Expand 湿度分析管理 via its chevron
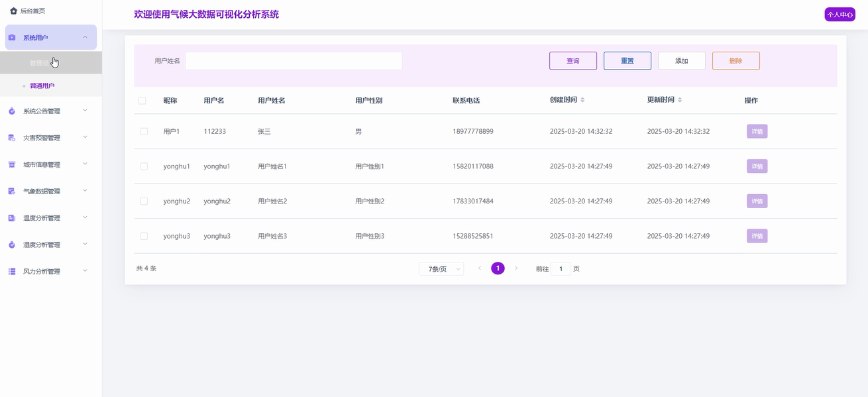This screenshot has height=397, width=868. (x=85, y=245)
